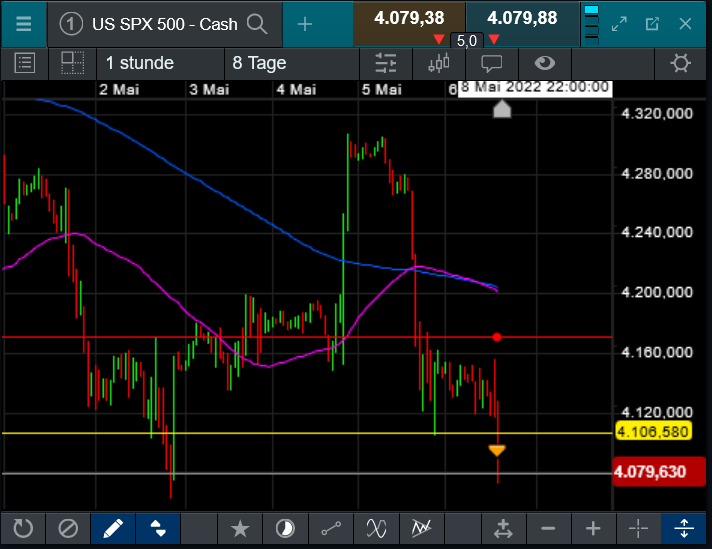Click the red 4.079,630 current price label
Image resolution: width=712 pixels, height=549 pixels.
click(x=659, y=472)
